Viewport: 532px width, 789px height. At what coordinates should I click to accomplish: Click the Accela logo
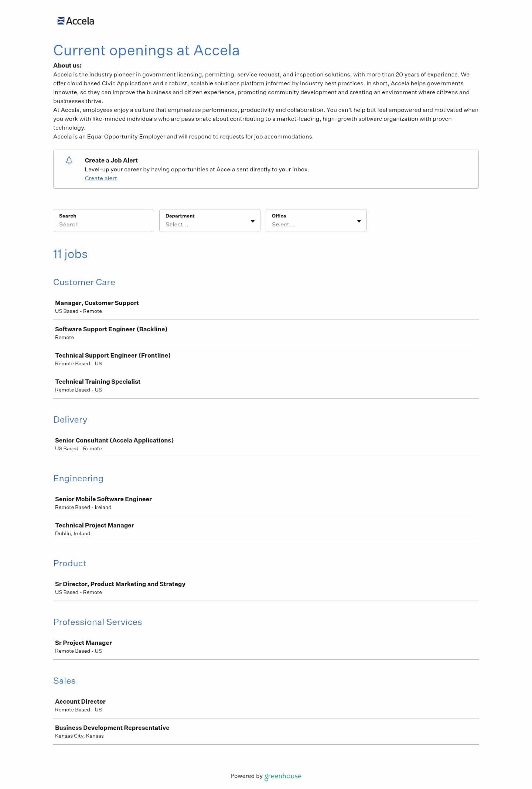(x=76, y=21)
